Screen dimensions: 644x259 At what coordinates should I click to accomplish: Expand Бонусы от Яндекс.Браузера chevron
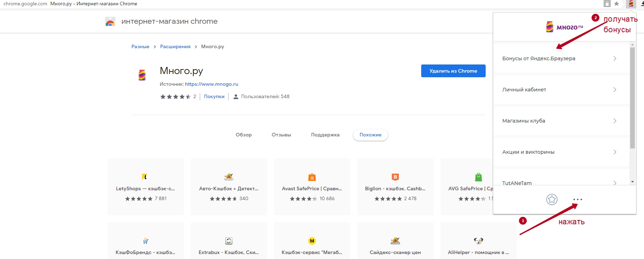coord(615,58)
